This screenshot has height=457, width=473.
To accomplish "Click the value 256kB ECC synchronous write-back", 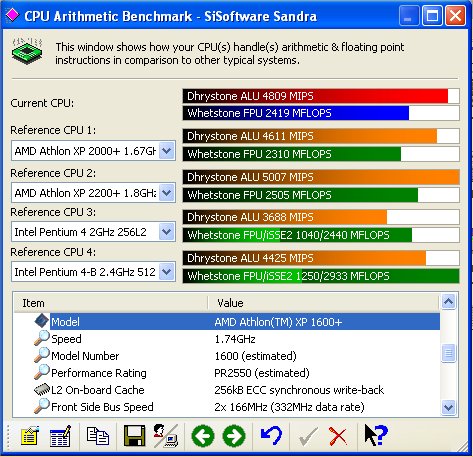I will (299, 390).
